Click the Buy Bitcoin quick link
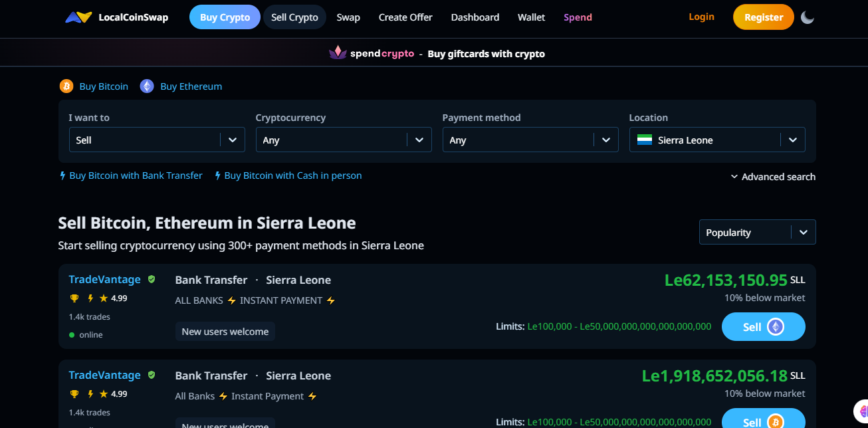 [x=104, y=86]
